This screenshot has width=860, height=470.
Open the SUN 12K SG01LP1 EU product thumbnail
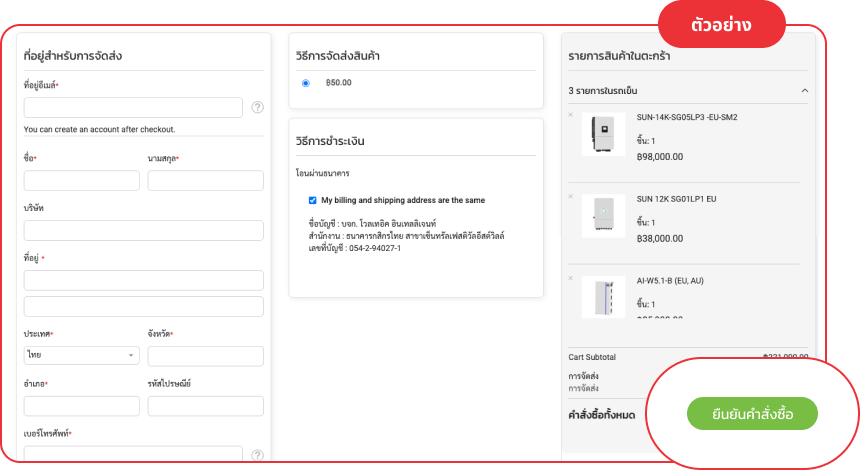[603, 216]
